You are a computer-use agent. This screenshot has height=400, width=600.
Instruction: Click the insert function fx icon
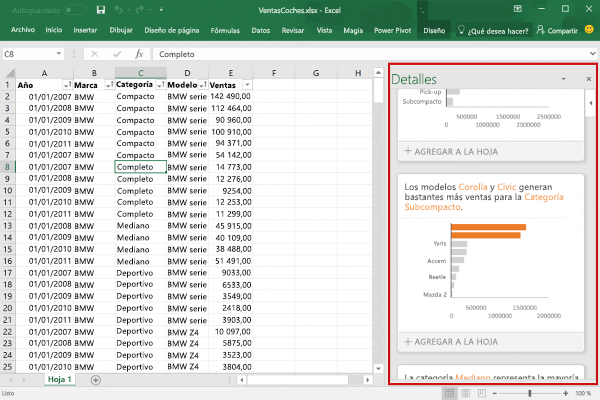tap(139, 54)
